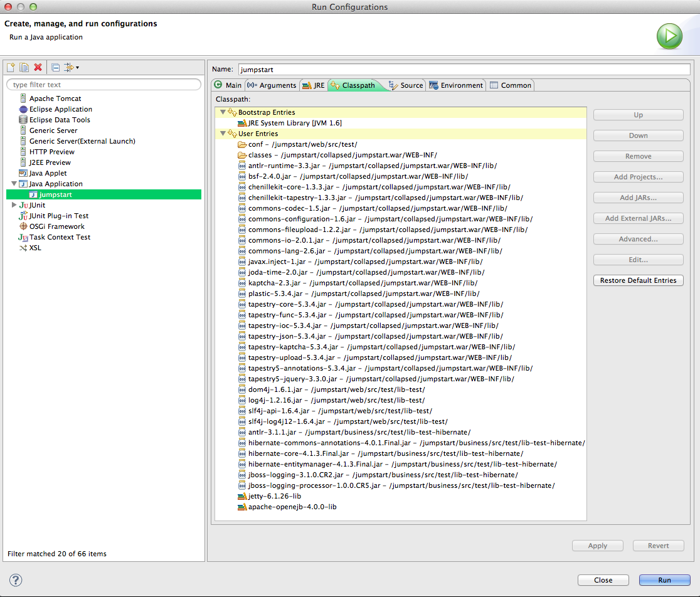Click the Java Applet icon
This screenshot has width=700, height=597.
pyautogui.click(x=23, y=173)
